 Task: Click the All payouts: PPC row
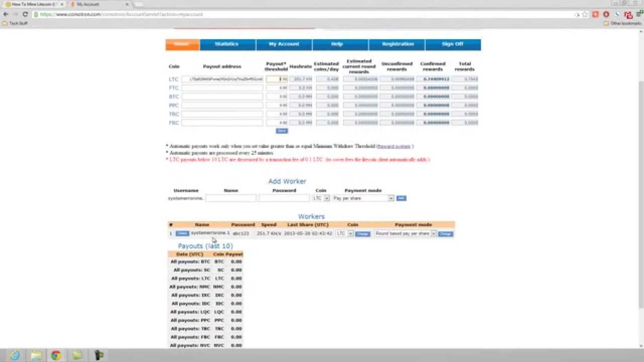click(x=205, y=320)
